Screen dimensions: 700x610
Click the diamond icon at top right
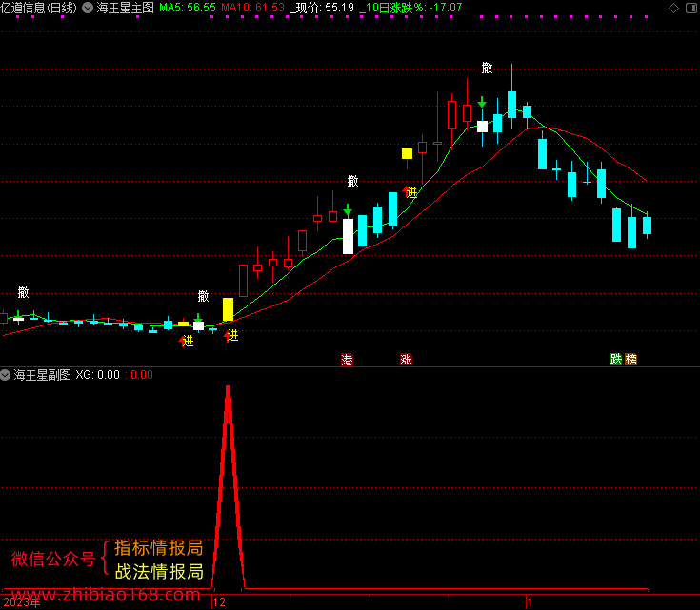(673, 8)
